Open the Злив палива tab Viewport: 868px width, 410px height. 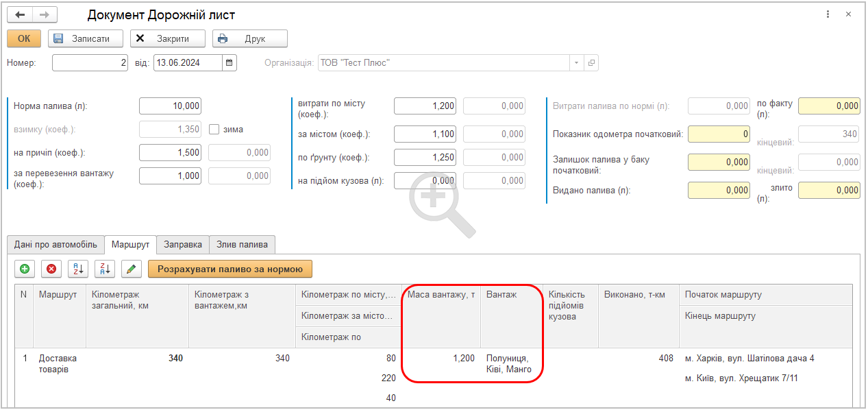[x=243, y=245]
